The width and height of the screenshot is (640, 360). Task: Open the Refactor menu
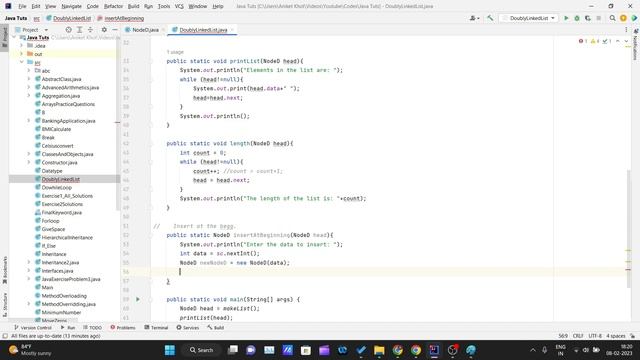[x=113, y=6]
